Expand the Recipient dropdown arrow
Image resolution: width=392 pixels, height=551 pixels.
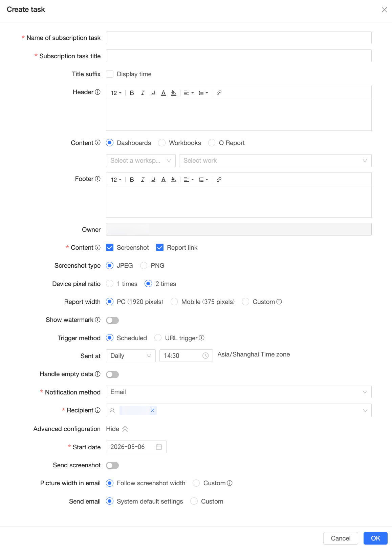pyautogui.click(x=365, y=410)
